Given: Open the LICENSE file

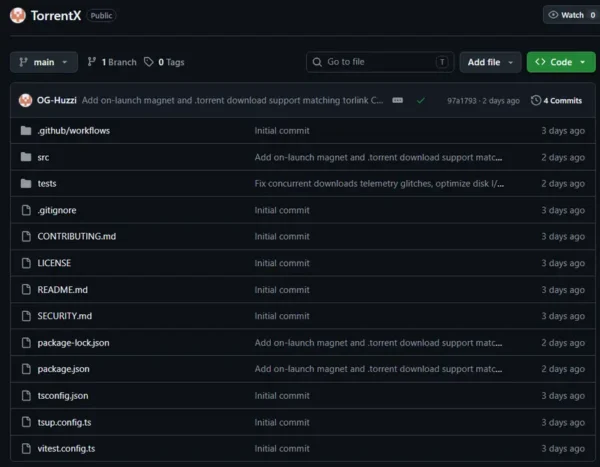Looking at the screenshot, I should 54,263.
